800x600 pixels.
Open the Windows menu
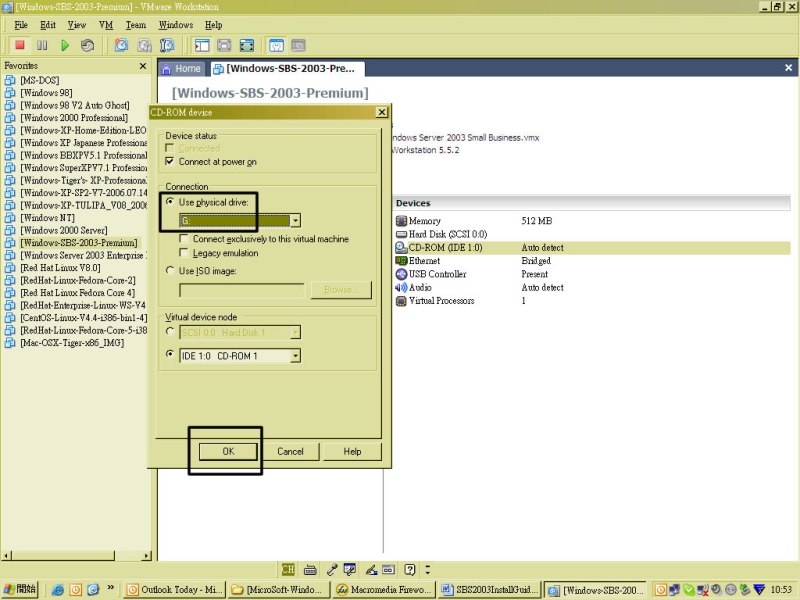click(176, 25)
